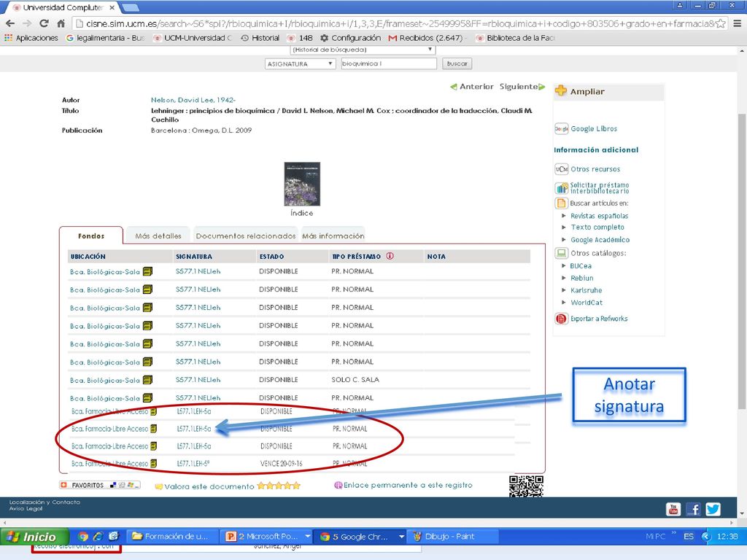Click the map icon in the SOLO C. SALA row

tap(147, 380)
